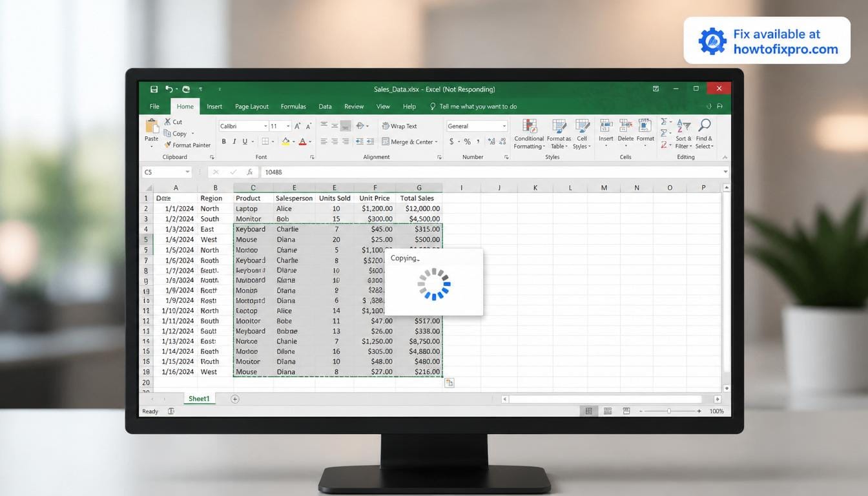Click the orientation icon in Alignment group
Viewport: 868px width, 496px height.
(x=360, y=126)
